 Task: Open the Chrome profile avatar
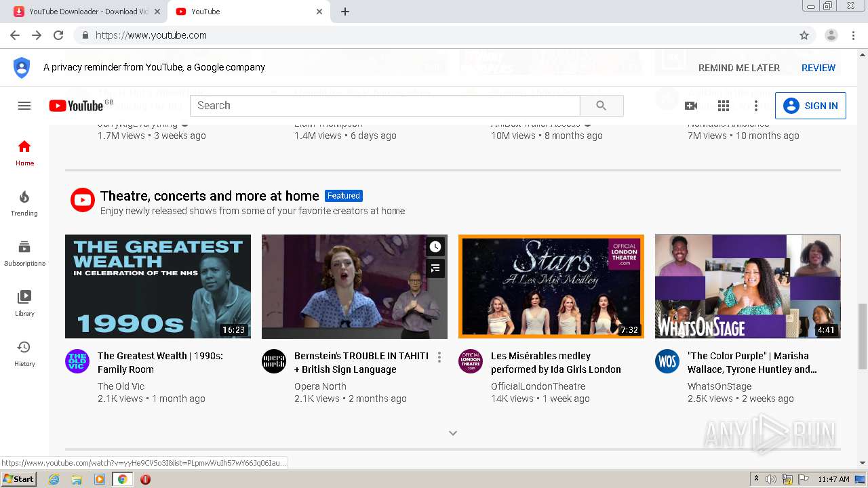(x=831, y=35)
